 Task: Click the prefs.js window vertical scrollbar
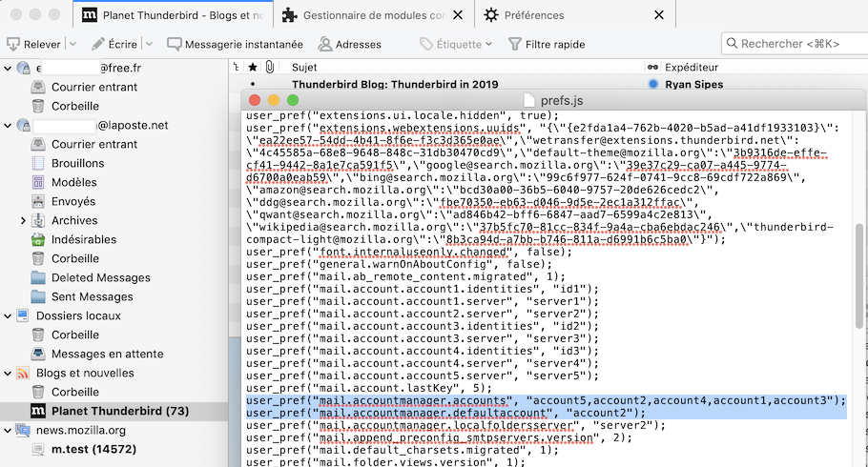click(x=859, y=276)
